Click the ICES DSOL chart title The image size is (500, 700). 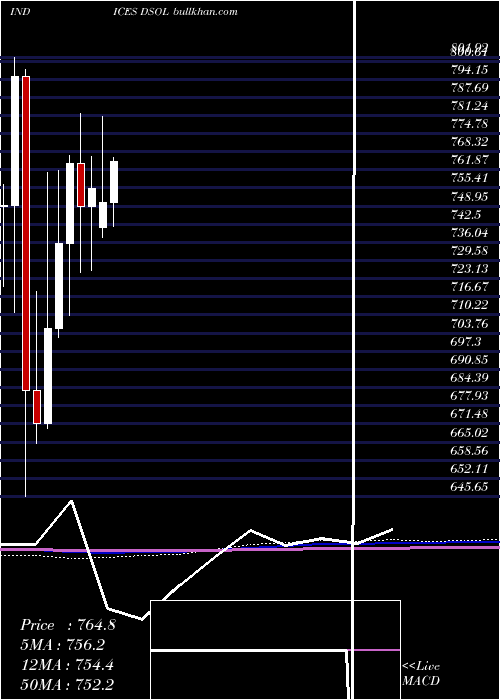tap(141, 12)
